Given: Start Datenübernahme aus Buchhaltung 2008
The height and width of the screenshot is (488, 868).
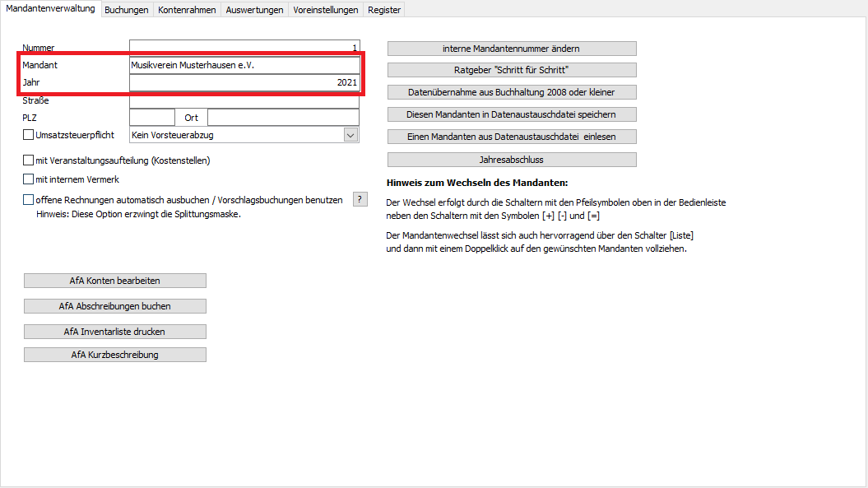Looking at the screenshot, I should (x=511, y=92).
